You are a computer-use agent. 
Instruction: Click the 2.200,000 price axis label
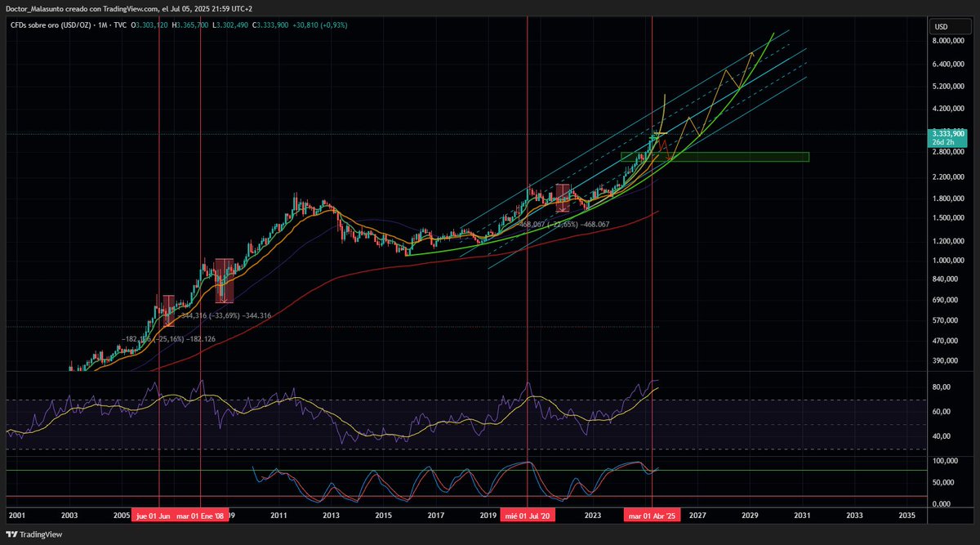point(949,177)
